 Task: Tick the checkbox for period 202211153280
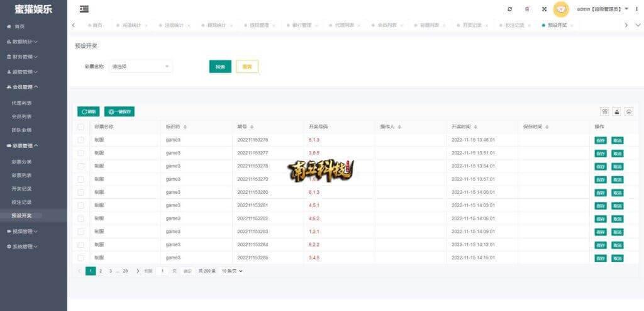coord(80,192)
